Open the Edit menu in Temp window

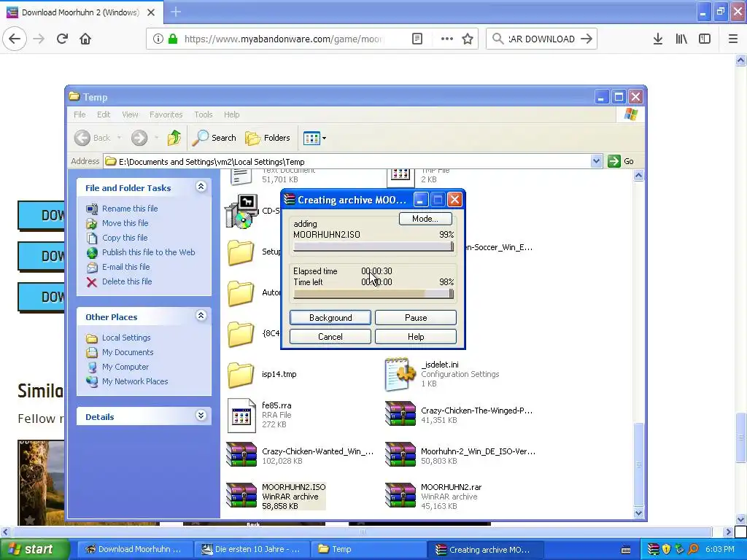pyautogui.click(x=104, y=114)
